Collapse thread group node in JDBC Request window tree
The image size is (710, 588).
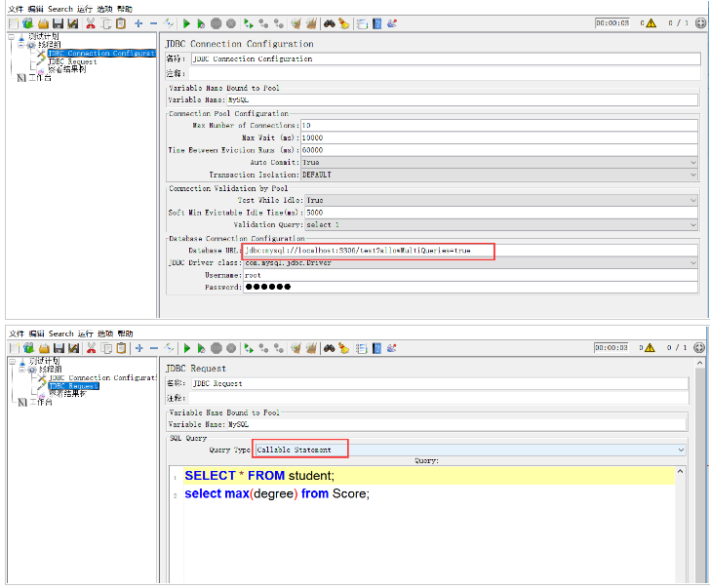click(21, 370)
